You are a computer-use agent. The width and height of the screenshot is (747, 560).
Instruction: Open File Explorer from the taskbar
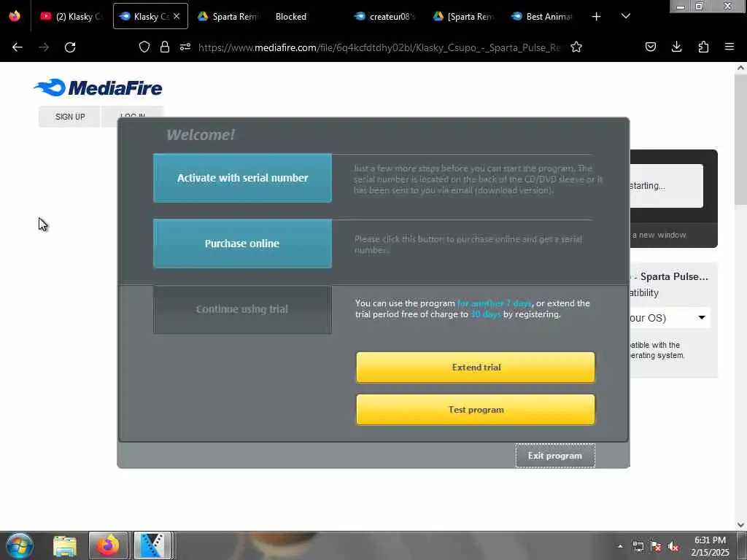point(65,545)
